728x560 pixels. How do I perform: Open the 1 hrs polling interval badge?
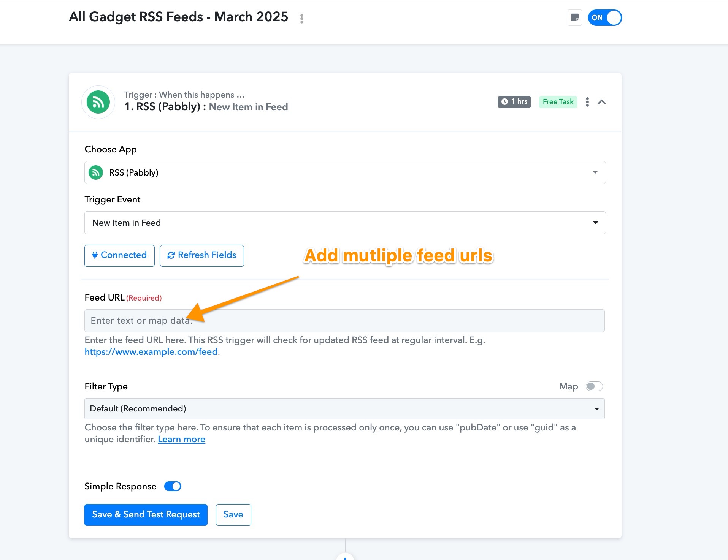(x=514, y=102)
